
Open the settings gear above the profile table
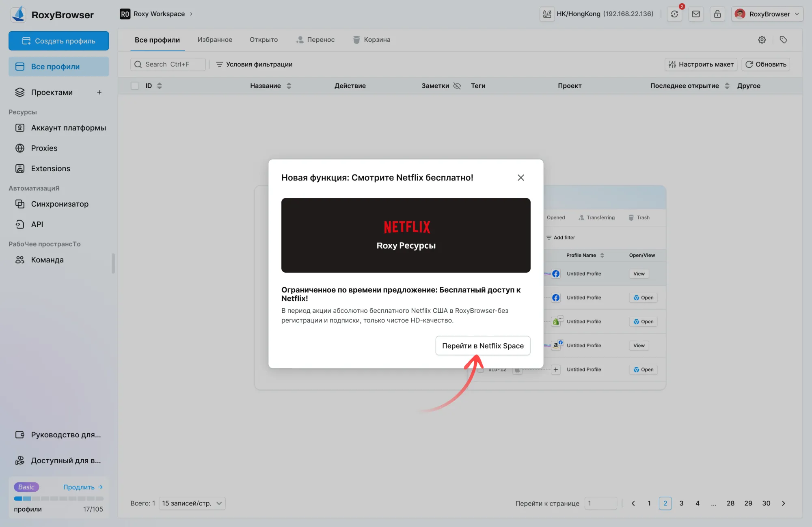(762, 39)
